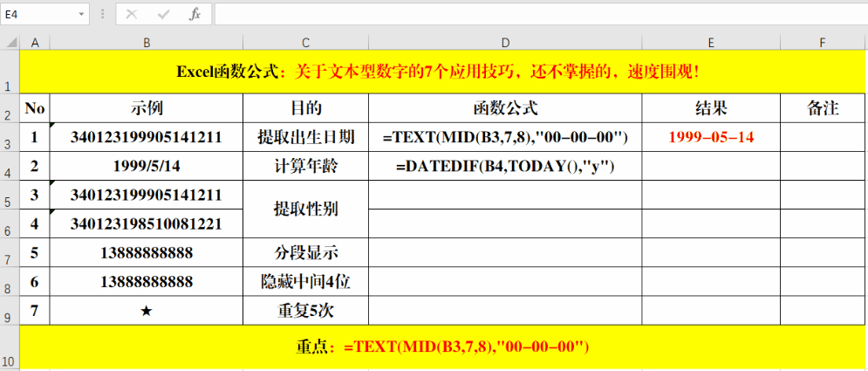Click the Select All corner triangle
Image resolution: width=868 pixels, height=371 pixels.
pyautogui.click(x=10, y=42)
